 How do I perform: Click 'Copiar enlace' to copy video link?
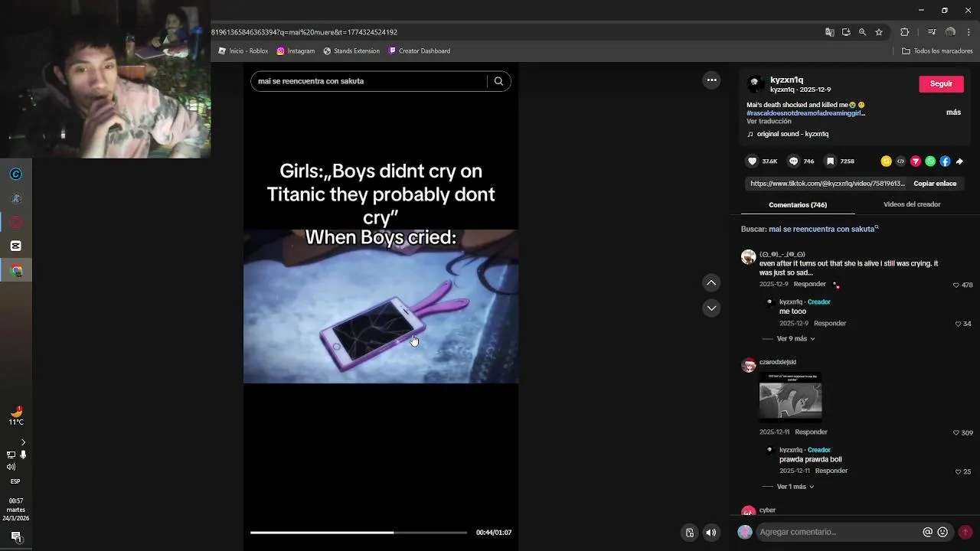click(x=935, y=184)
